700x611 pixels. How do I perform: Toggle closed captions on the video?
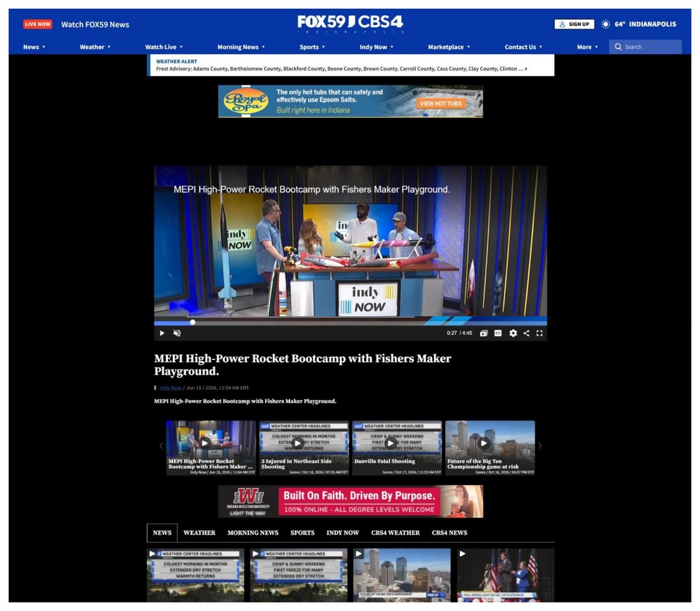[498, 333]
